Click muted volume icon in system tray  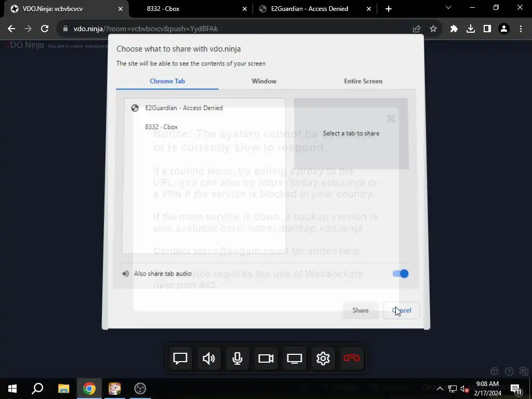[465, 389]
